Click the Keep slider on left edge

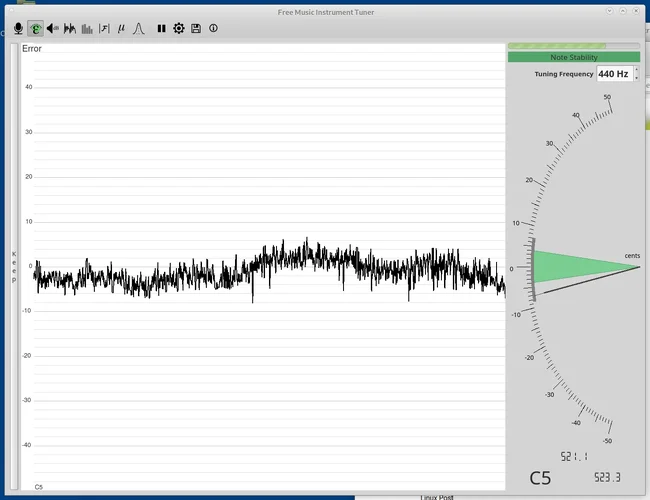tap(13, 267)
